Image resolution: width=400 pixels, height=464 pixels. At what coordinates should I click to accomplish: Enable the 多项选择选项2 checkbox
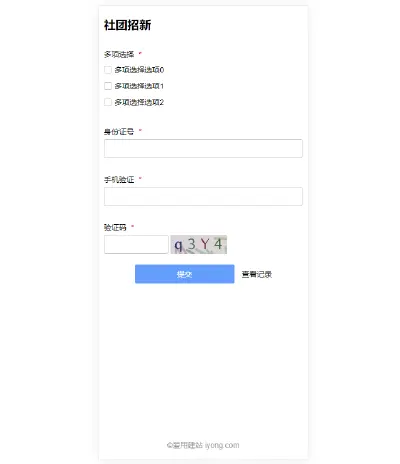pos(108,102)
